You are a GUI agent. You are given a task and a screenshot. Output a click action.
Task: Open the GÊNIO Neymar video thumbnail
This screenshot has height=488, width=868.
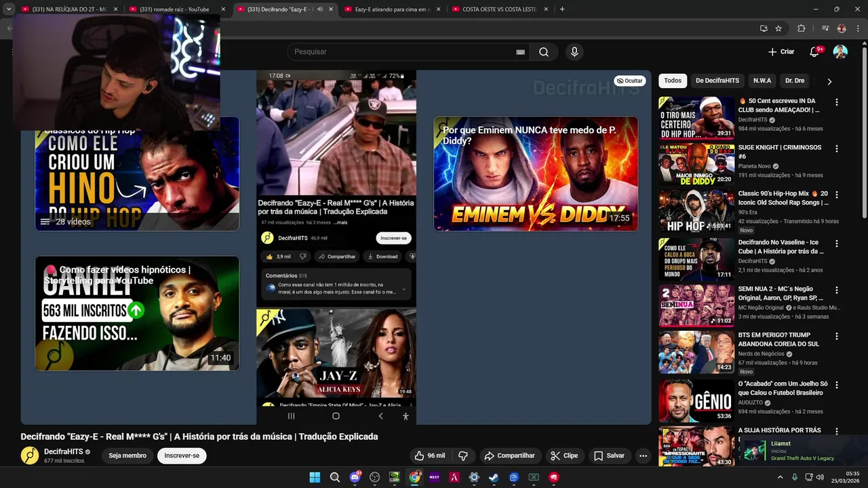[696, 401]
